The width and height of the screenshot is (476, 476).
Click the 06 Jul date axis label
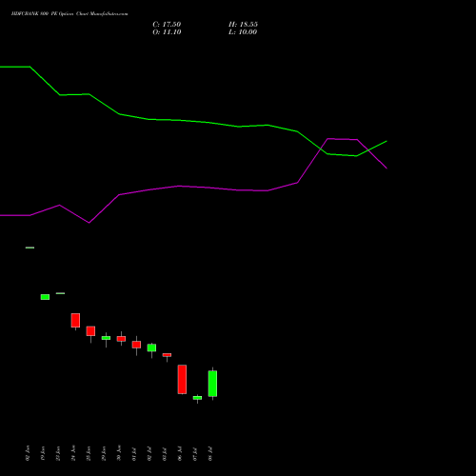click(180, 454)
